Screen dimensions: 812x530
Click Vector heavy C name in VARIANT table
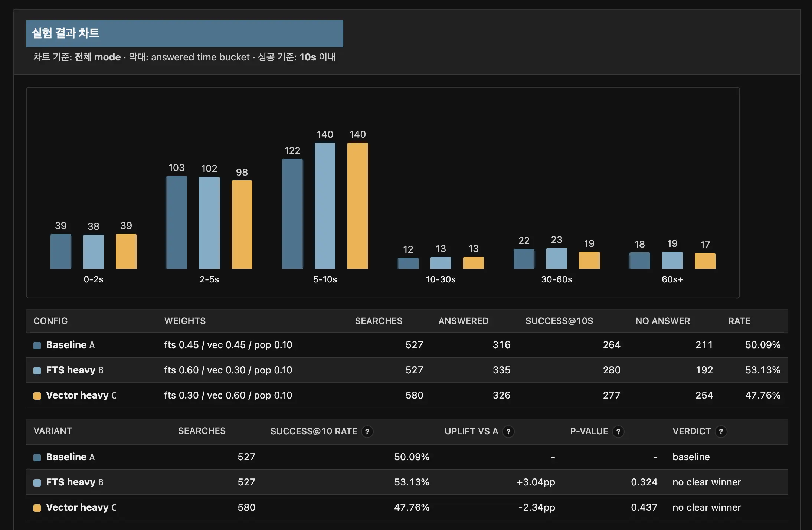tap(81, 507)
